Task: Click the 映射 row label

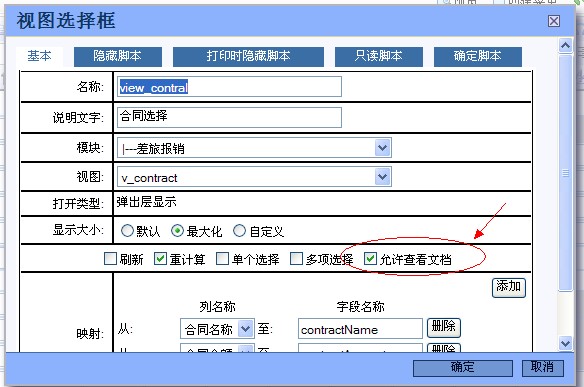Action: [x=89, y=333]
